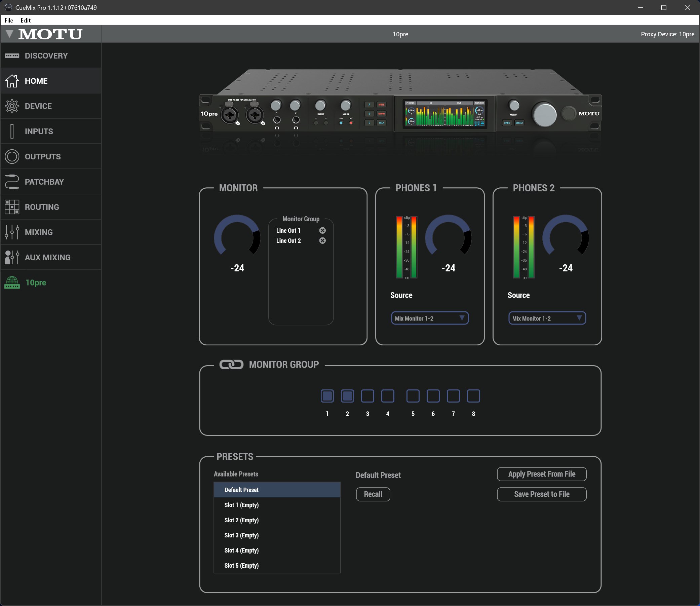
Task: Select Slot 4 (Empty) preset
Action: pos(277,550)
